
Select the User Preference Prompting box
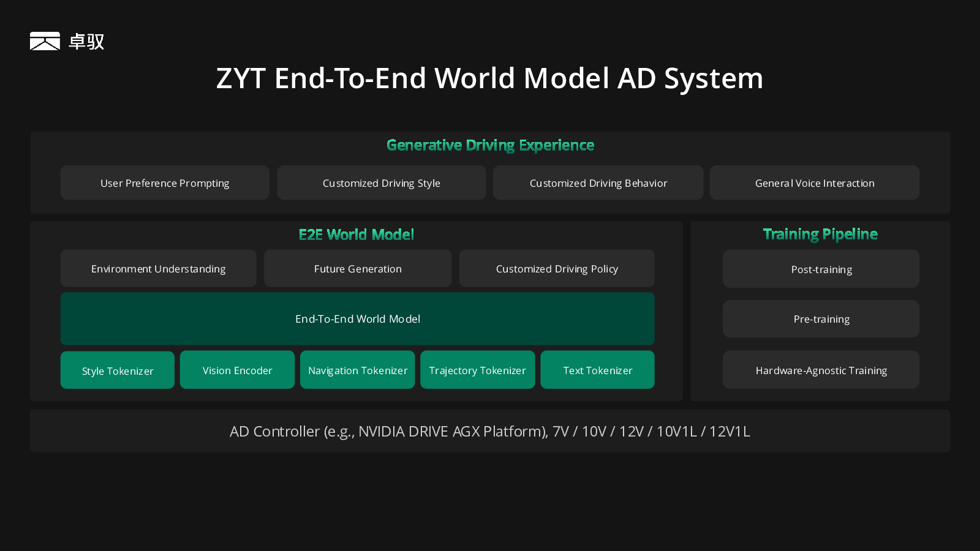(165, 182)
